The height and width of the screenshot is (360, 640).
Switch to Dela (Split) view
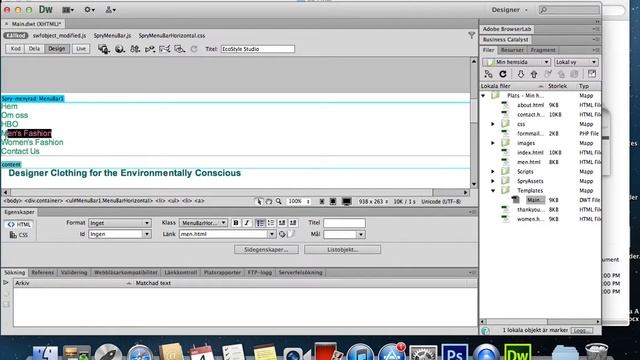[x=34, y=49]
